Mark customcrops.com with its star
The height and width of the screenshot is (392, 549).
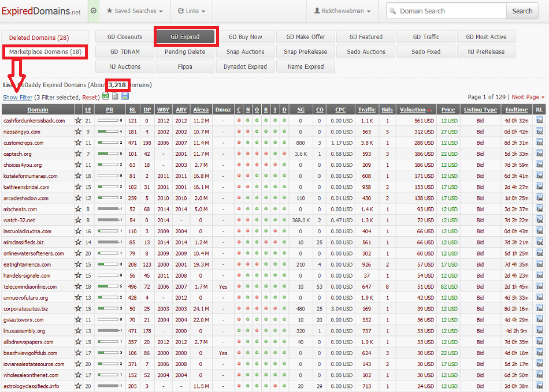click(78, 143)
